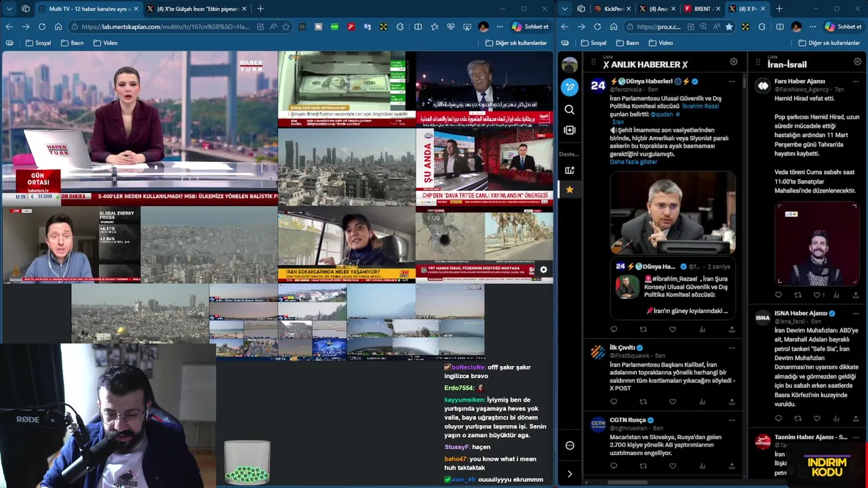Refresh page in left browser

tap(41, 26)
